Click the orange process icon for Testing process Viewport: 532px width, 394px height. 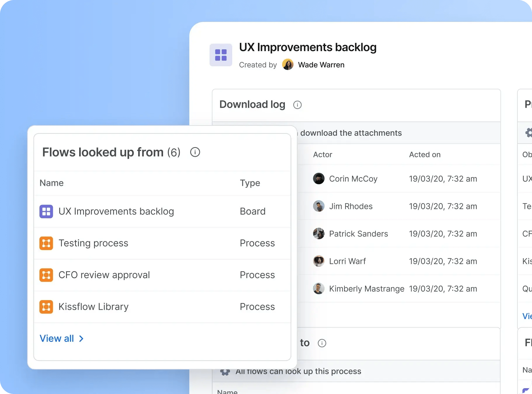pyautogui.click(x=46, y=243)
